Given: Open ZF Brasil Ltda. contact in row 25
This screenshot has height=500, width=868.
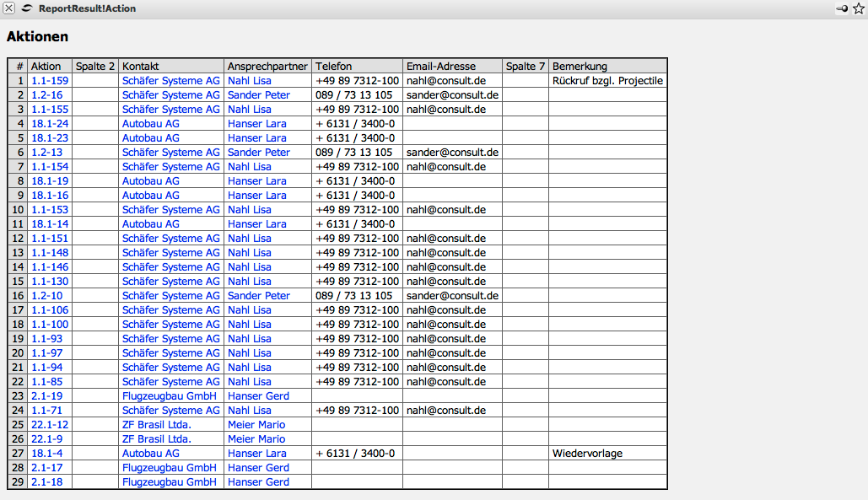Looking at the screenshot, I should pos(156,425).
